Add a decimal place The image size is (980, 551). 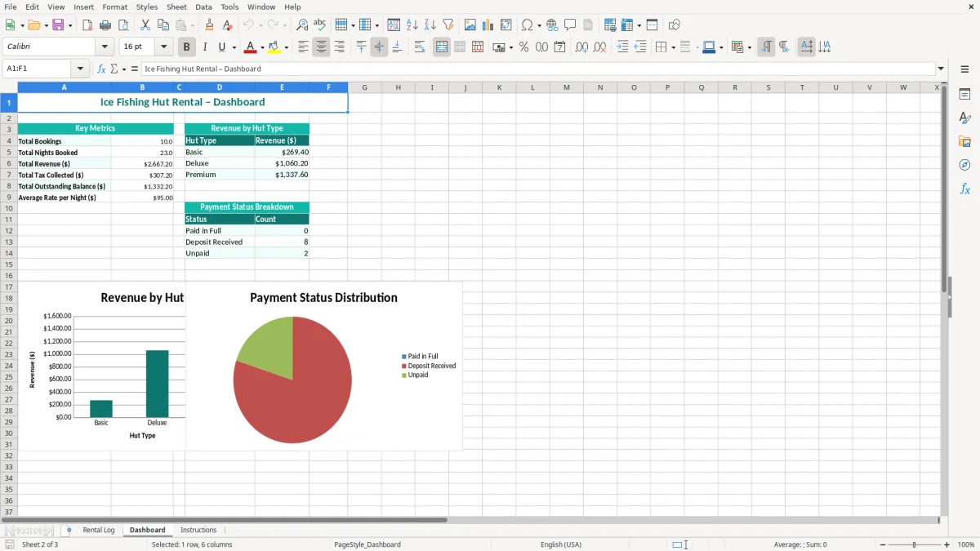(x=581, y=47)
